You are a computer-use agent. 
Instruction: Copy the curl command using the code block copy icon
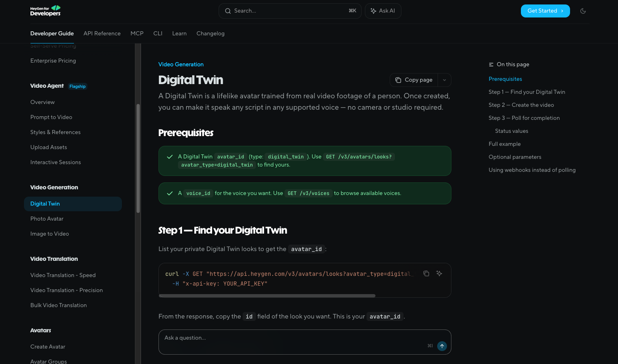(426, 274)
